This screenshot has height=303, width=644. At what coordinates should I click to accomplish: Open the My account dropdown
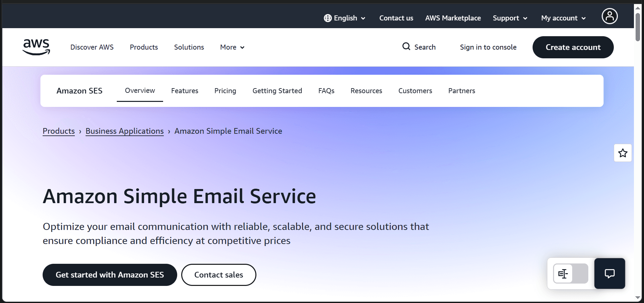[x=563, y=18]
